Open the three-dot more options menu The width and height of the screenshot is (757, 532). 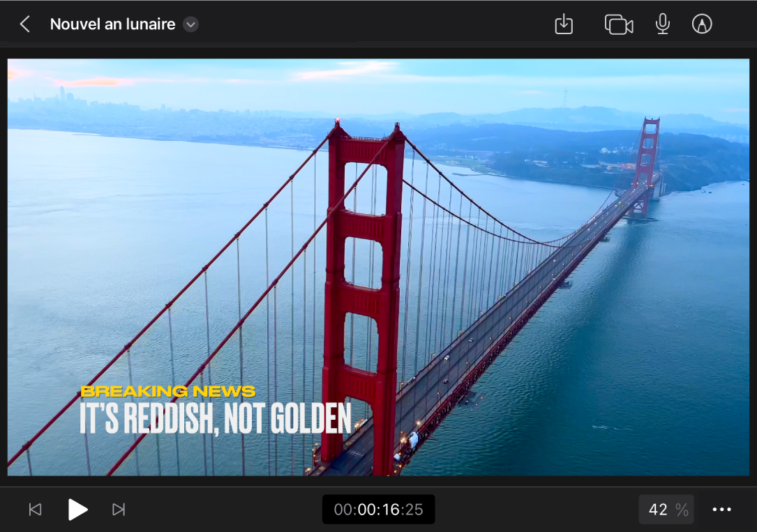pos(721,509)
